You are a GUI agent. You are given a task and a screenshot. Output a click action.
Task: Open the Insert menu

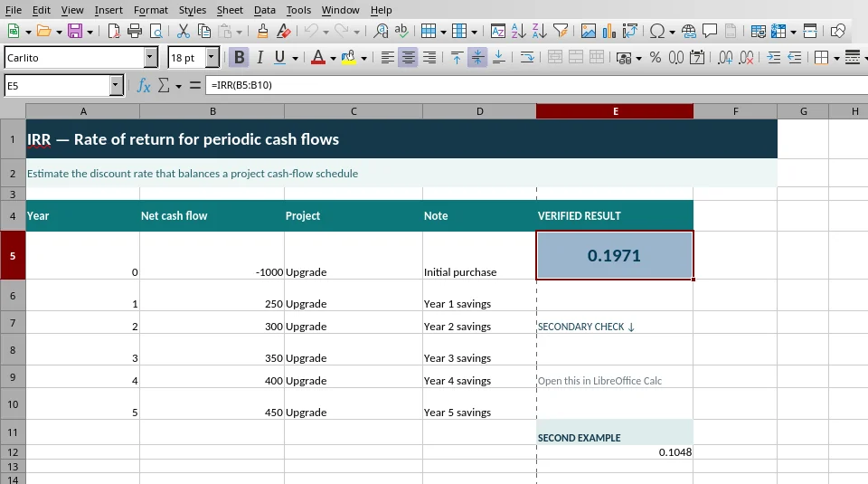[x=108, y=10]
